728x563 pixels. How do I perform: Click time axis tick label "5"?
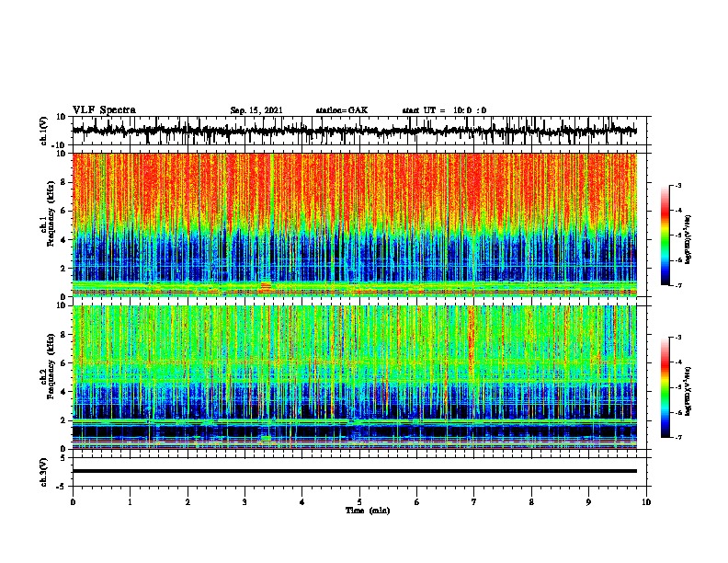coord(359,501)
